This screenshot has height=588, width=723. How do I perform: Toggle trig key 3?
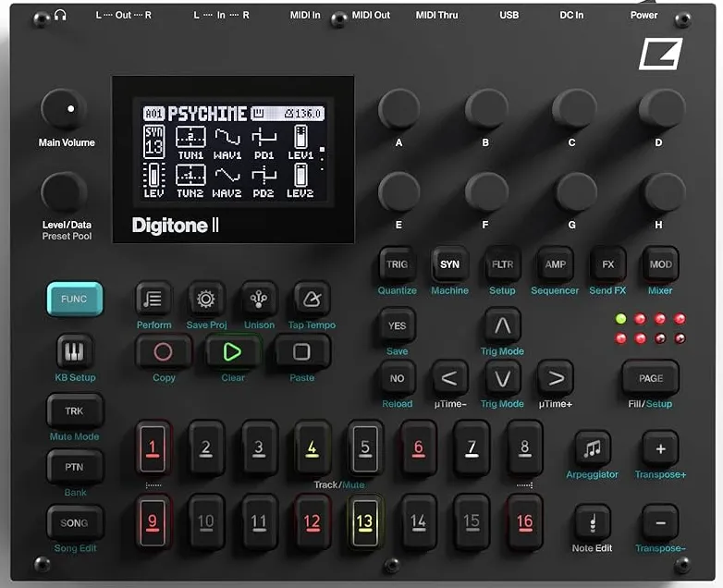(x=259, y=447)
